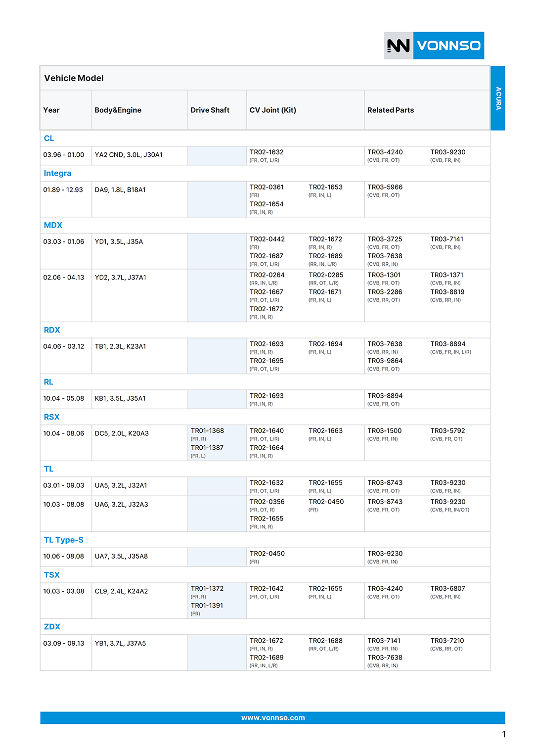The width and height of the screenshot is (534, 756).
Task: Open the ZDX model section
Action: point(52,627)
